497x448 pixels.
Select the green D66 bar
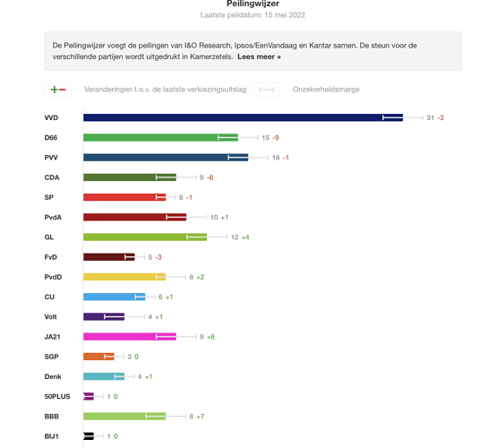tap(160, 138)
